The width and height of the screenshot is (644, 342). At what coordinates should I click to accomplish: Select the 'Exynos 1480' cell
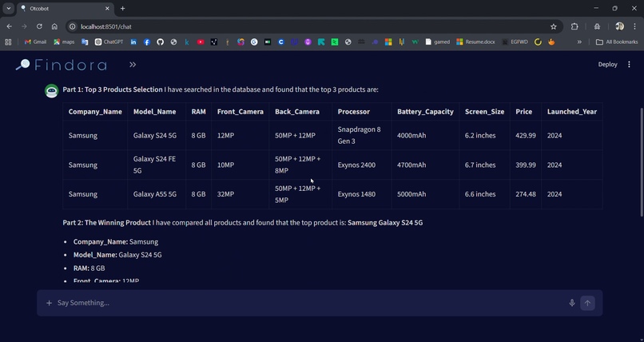click(361, 194)
